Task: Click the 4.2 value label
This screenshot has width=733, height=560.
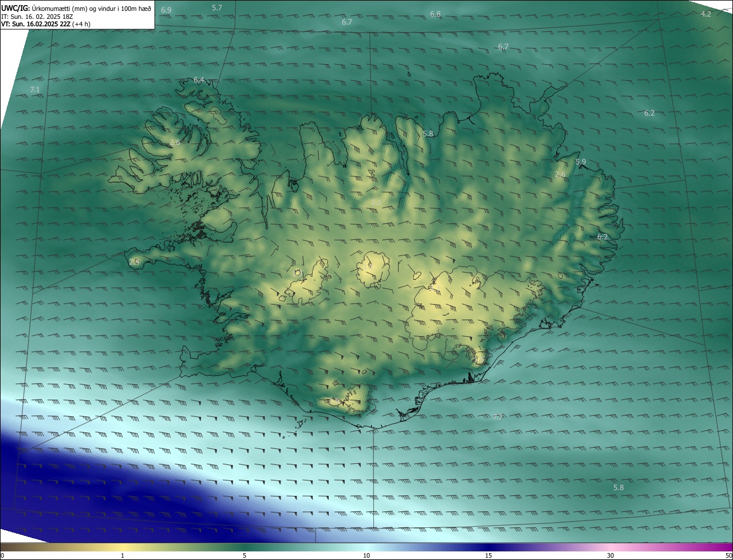Action: click(x=706, y=14)
